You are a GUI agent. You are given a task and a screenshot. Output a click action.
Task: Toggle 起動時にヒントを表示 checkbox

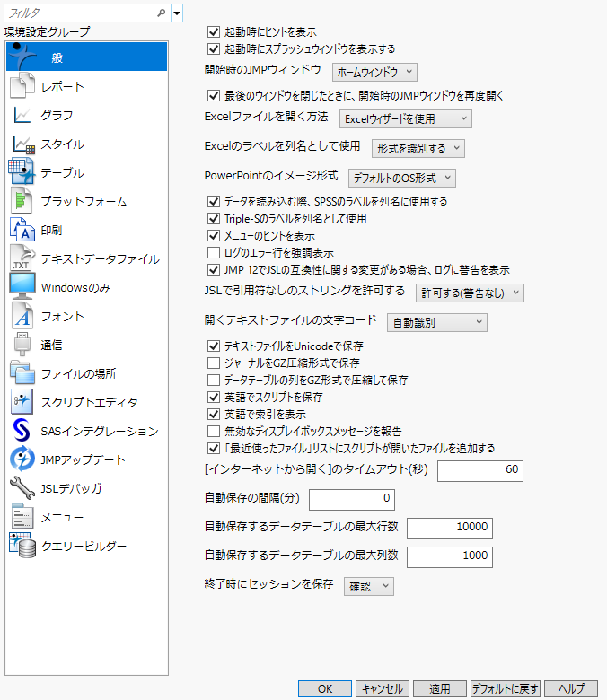[x=214, y=31]
